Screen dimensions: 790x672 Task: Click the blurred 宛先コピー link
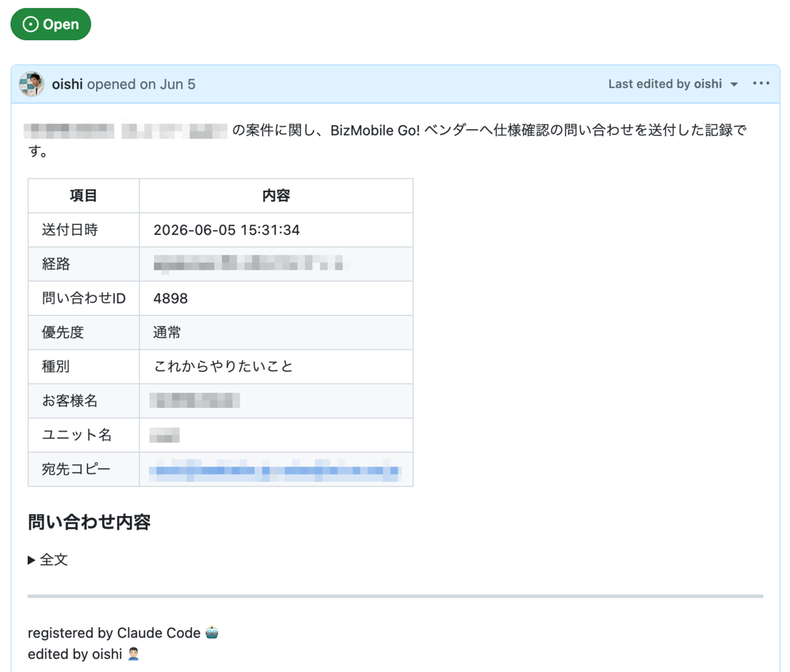point(275,470)
